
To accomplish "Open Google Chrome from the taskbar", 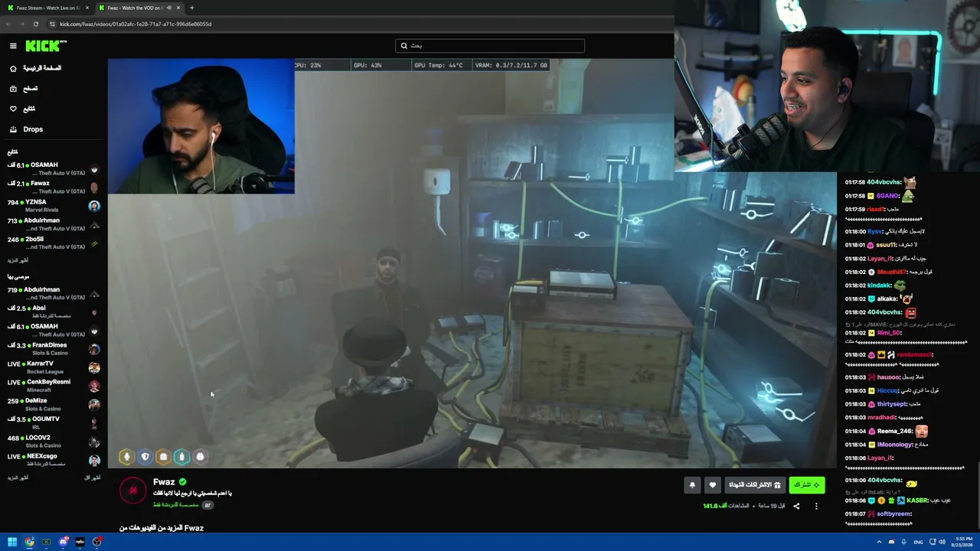I will click(x=29, y=542).
